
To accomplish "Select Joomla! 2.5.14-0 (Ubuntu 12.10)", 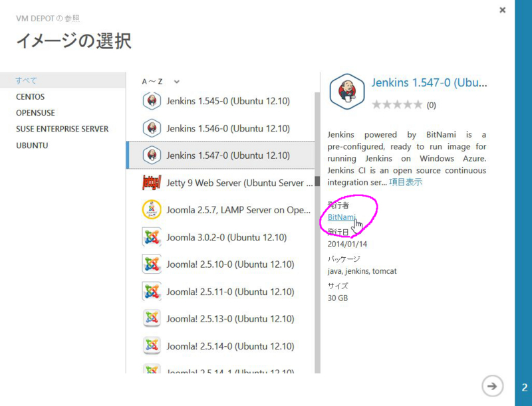I will click(221, 346).
